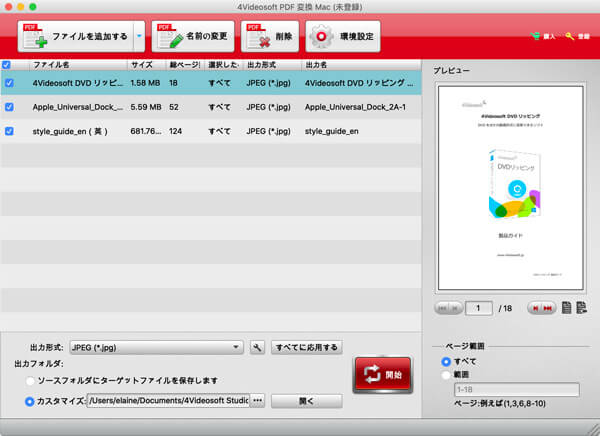Expand the Add File dropdown arrow
Screen dimensions: 600x436
139,36
